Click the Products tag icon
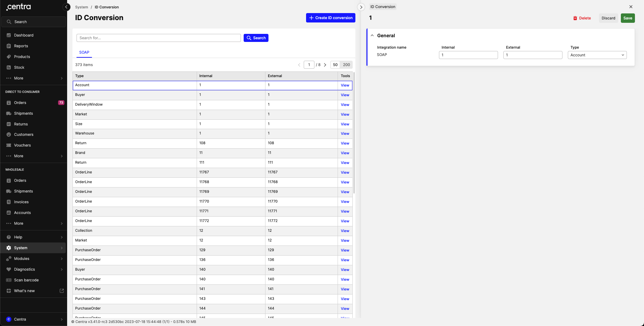Screen dimensions: 644x326 [x=9, y=57]
